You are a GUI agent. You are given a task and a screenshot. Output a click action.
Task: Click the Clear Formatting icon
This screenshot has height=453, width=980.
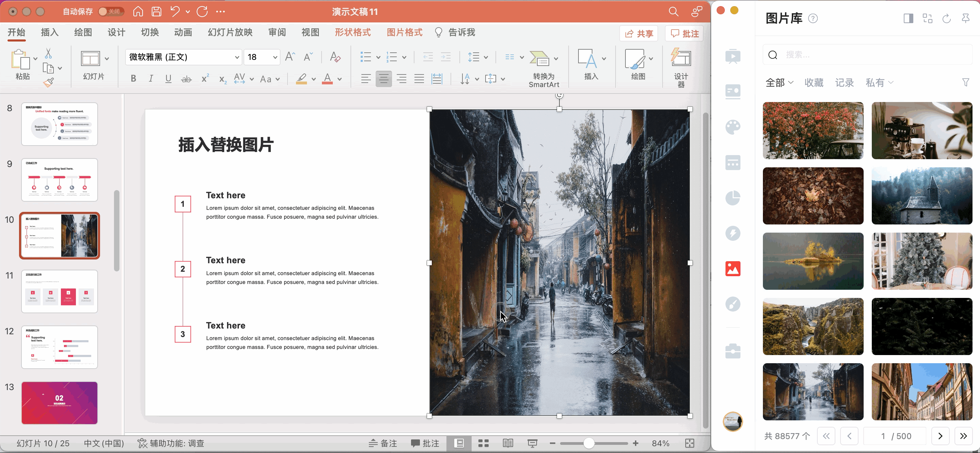pos(335,57)
